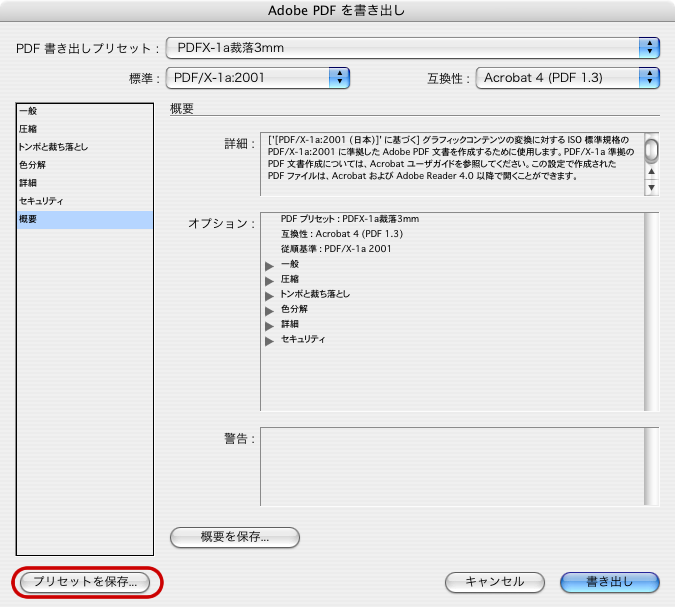
Task: Open the PDF 書き出しプリセット dropdown
Action: 412,48
